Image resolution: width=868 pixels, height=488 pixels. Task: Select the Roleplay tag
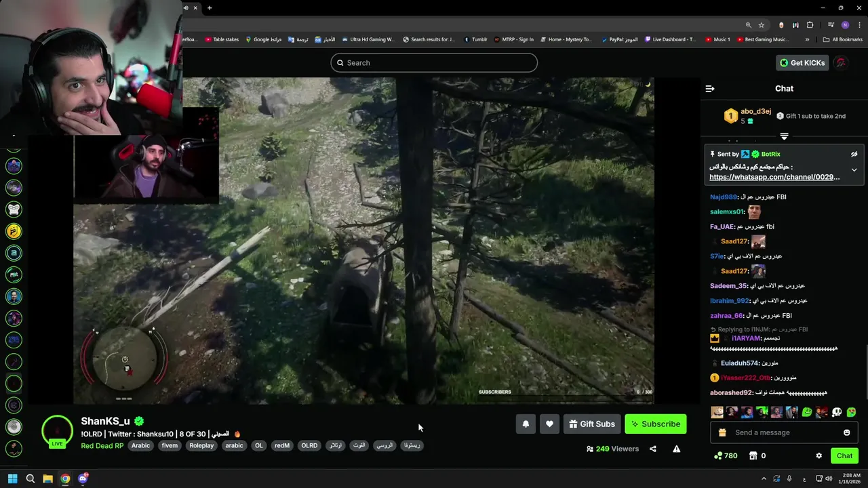(201, 446)
